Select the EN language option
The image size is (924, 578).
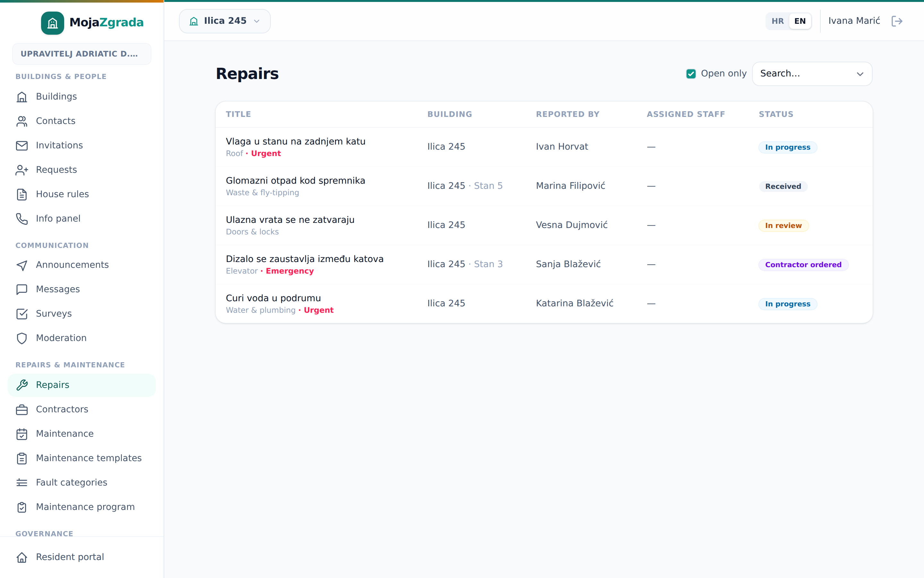(x=800, y=21)
